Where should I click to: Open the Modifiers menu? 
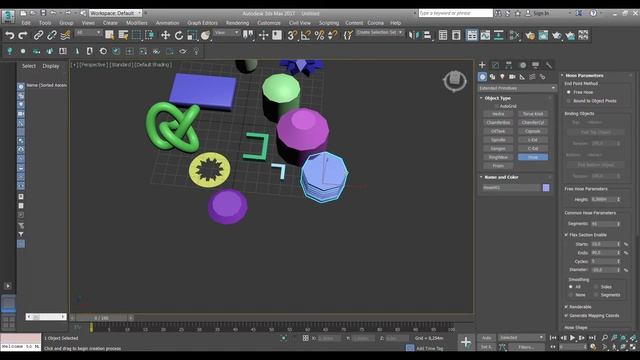coord(137,23)
